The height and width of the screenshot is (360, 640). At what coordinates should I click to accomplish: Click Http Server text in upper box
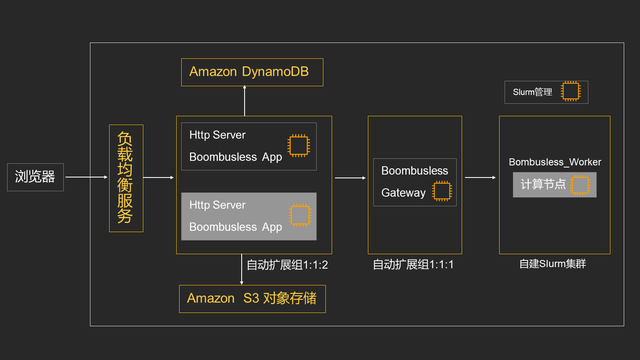217,135
